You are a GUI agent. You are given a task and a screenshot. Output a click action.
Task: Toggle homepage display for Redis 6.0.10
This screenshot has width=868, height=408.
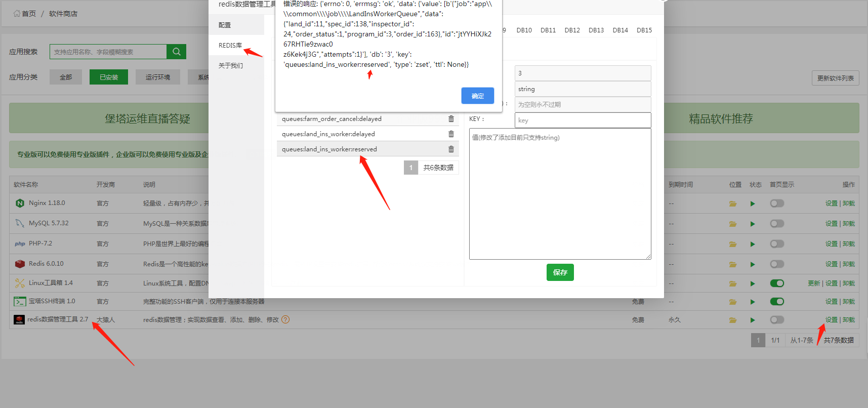click(x=777, y=264)
